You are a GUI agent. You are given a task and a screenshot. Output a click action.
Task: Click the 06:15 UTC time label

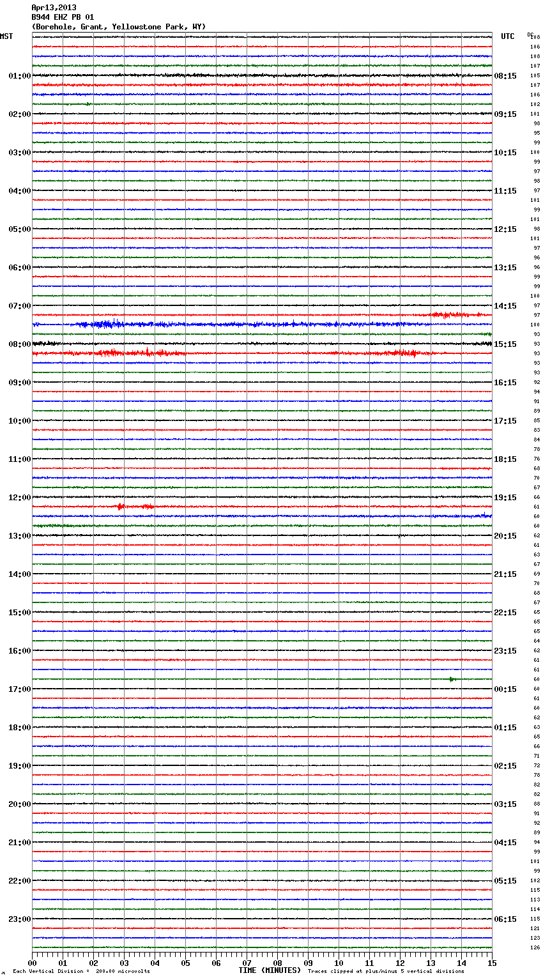(x=505, y=919)
